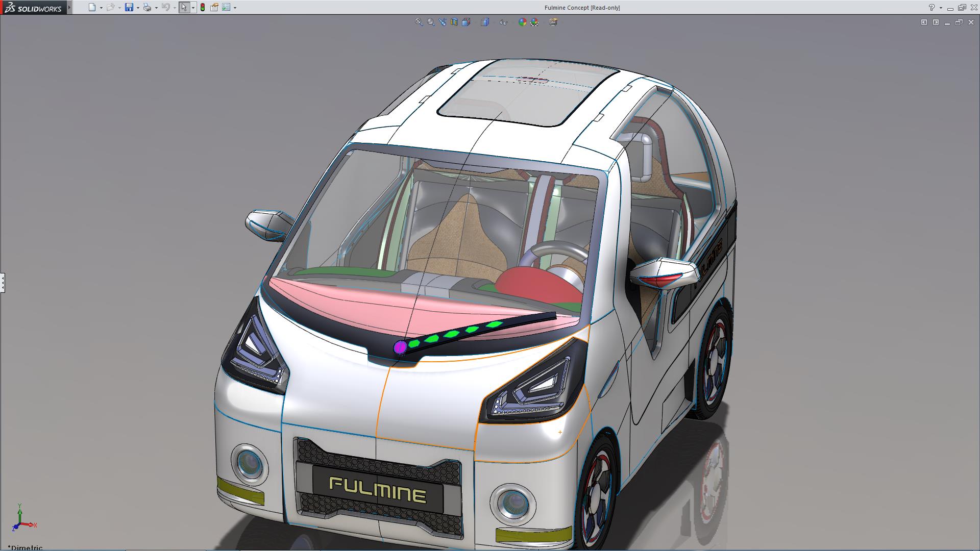Image resolution: width=980 pixels, height=551 pixels.
Task: Click the Rebuild traffic light icon
Action: coord(203,7)
